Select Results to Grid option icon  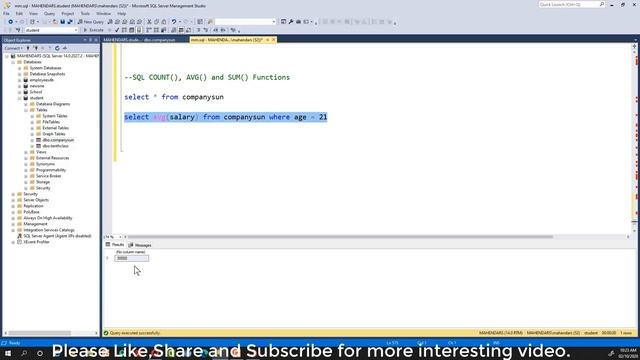click(181, 30)
